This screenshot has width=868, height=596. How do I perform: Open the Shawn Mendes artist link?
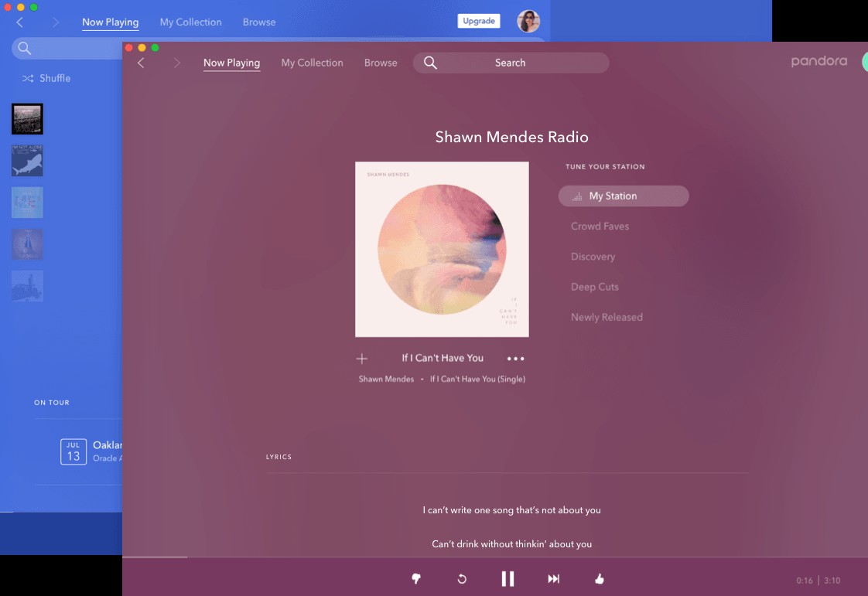pos(386,379)
